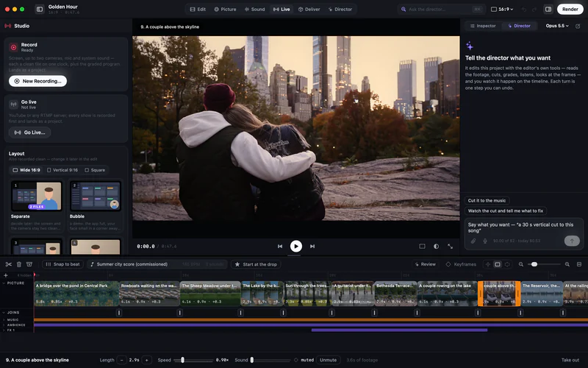Switch to the Inspector panel tab
Image resolution: width=588 pixels, height=368 pixels.
pyautogui.click(x=483, y=26)
